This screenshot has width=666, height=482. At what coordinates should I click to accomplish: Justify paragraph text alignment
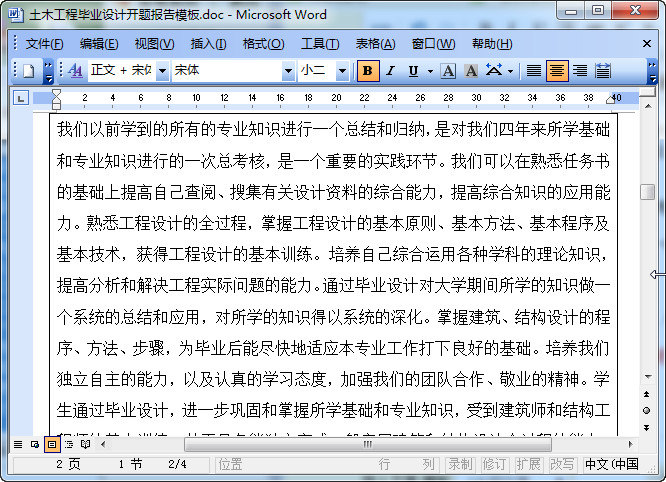point(534,70)
